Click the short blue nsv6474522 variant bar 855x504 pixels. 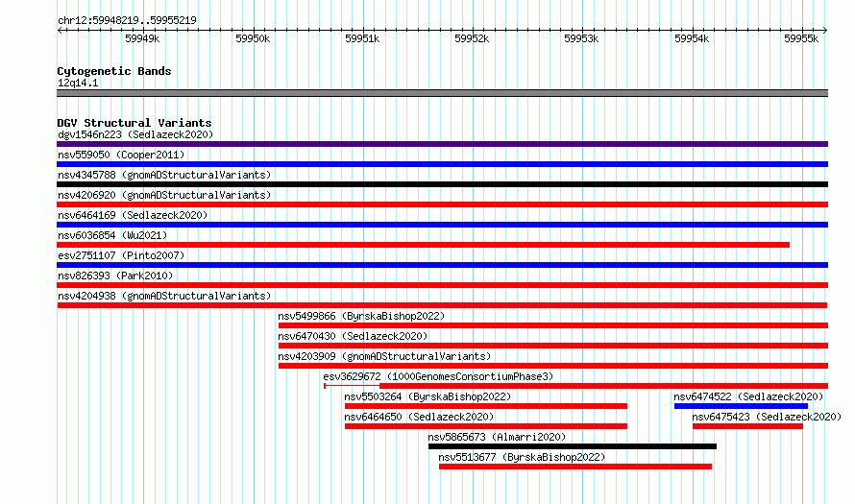[741, 406]
